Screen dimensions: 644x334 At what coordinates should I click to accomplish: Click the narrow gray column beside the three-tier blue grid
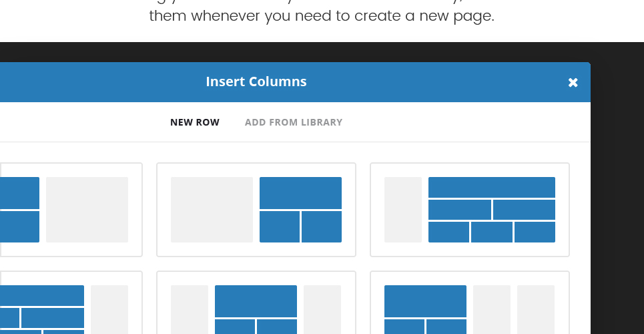tap(403, 210)
